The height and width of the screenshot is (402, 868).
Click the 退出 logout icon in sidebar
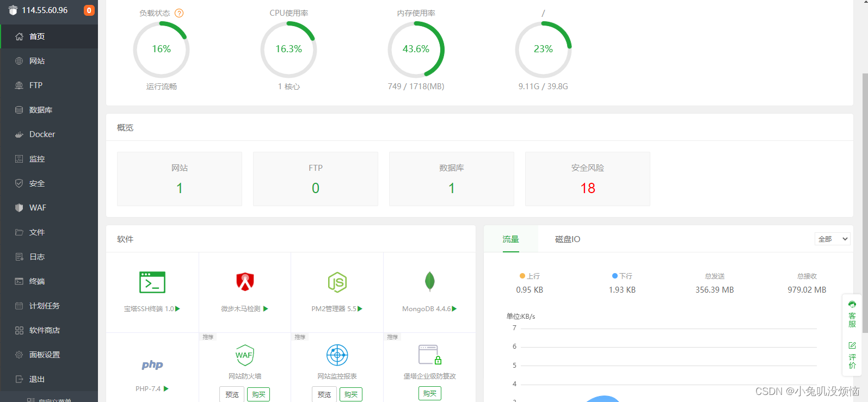point(19,379)
